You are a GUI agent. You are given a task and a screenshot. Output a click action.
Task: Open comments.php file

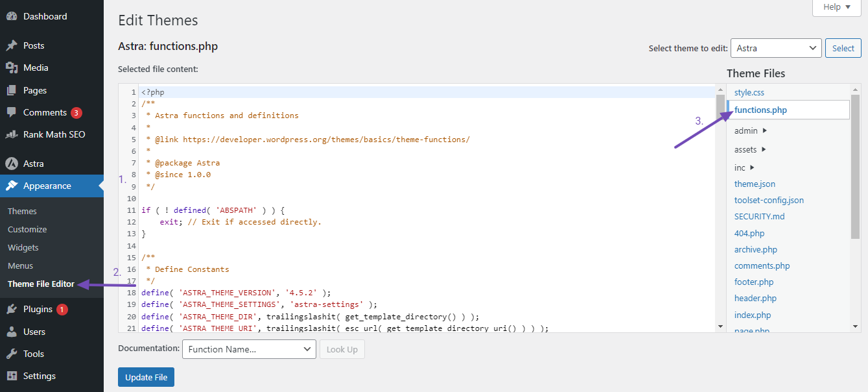(x=762, y=265)
